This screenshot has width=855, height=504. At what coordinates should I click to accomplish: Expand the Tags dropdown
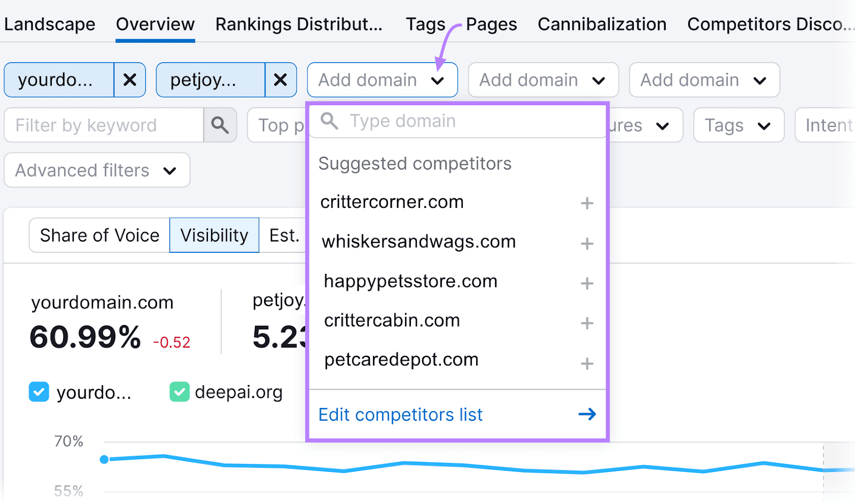[x=738, y=125]
